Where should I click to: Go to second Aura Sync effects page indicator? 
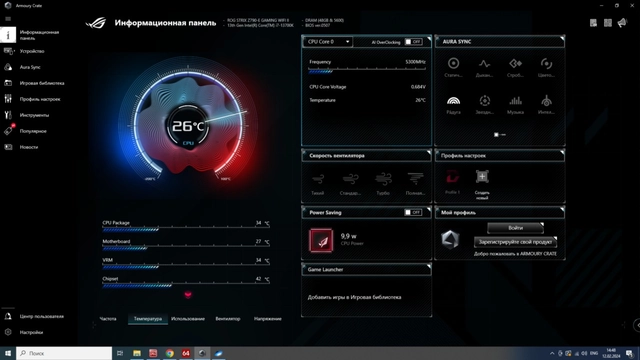[503, 135]
